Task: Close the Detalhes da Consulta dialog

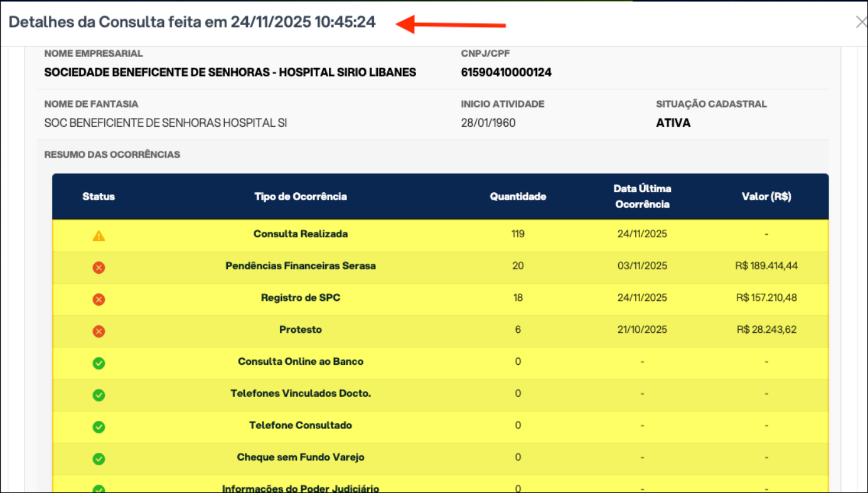Action: point(861,22)
